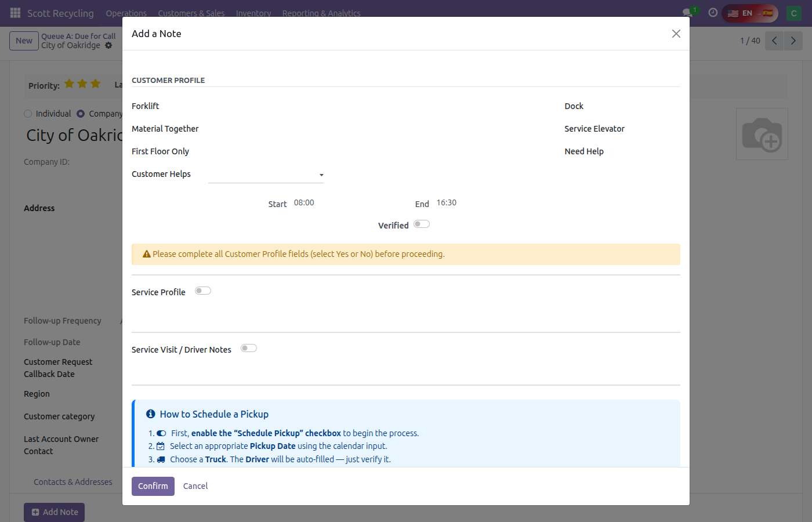Go to previous record arrow
This screenshot has width=812, height=522.
tap(774, 41)
